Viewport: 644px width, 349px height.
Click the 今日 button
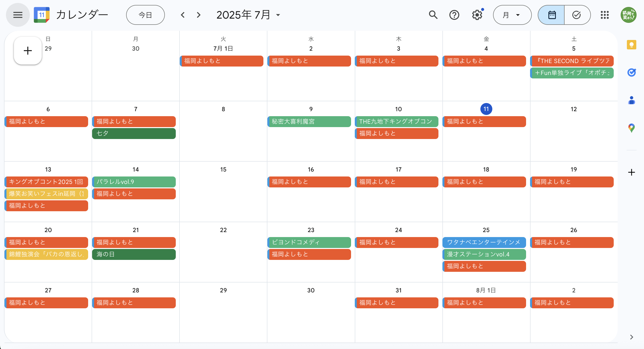[x=145, y=15]
